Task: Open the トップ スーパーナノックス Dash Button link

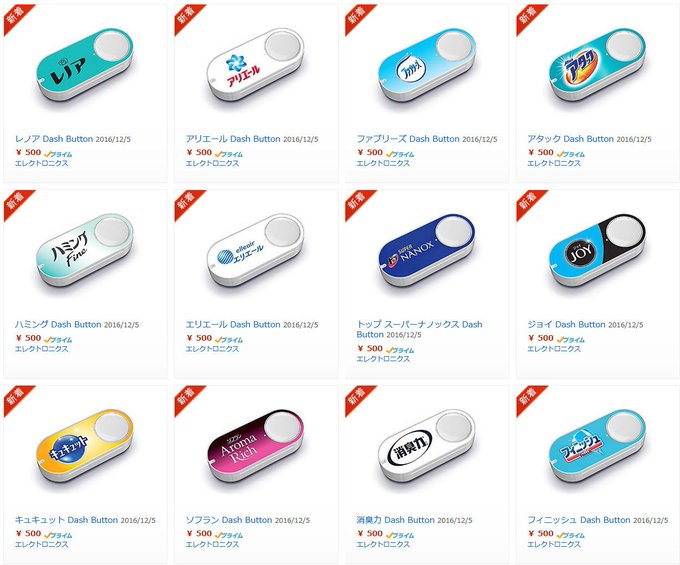Action: pos(419,329)
